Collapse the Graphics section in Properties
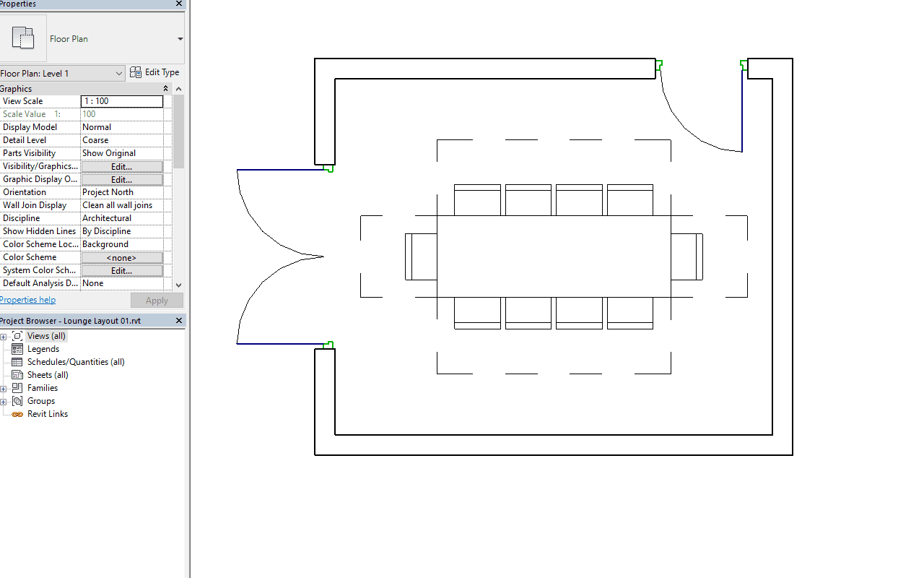 (165, 88)
